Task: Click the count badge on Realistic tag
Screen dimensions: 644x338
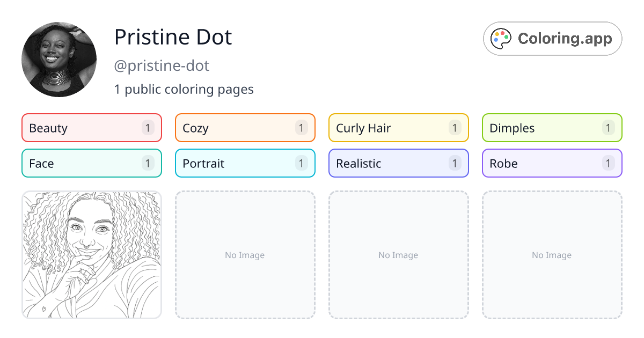Action: tap(455, 163)
